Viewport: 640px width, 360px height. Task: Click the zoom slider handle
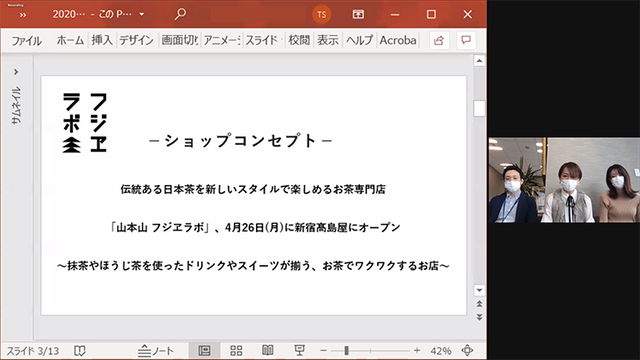346,350
